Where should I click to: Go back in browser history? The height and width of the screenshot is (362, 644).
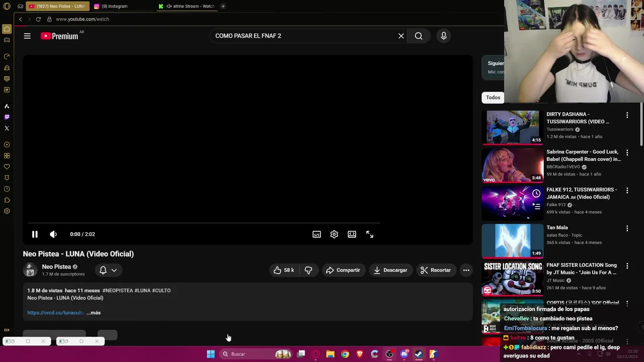(20, 19)
